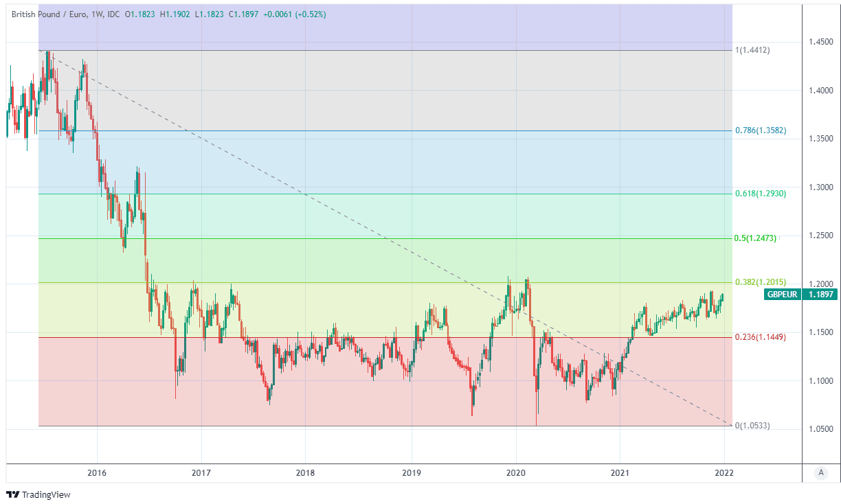Click the 0 (1.0533) Fibonacci bottom label
Viewport: 841px width, 504px height.
752,426
